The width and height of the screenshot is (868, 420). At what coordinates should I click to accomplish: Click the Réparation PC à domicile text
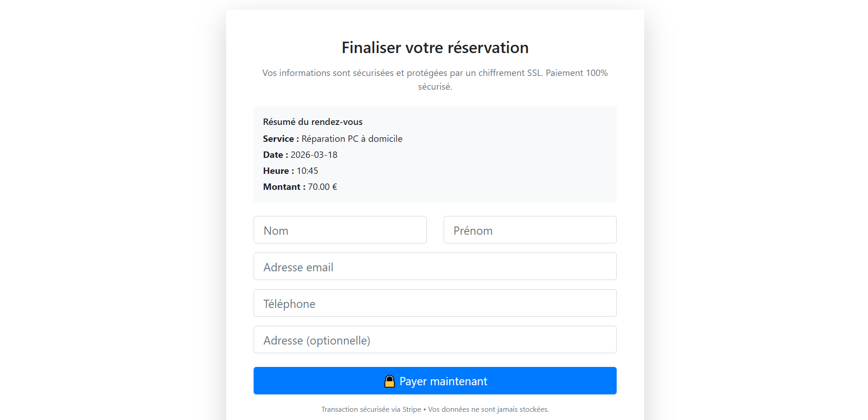(x=352, y=139)
